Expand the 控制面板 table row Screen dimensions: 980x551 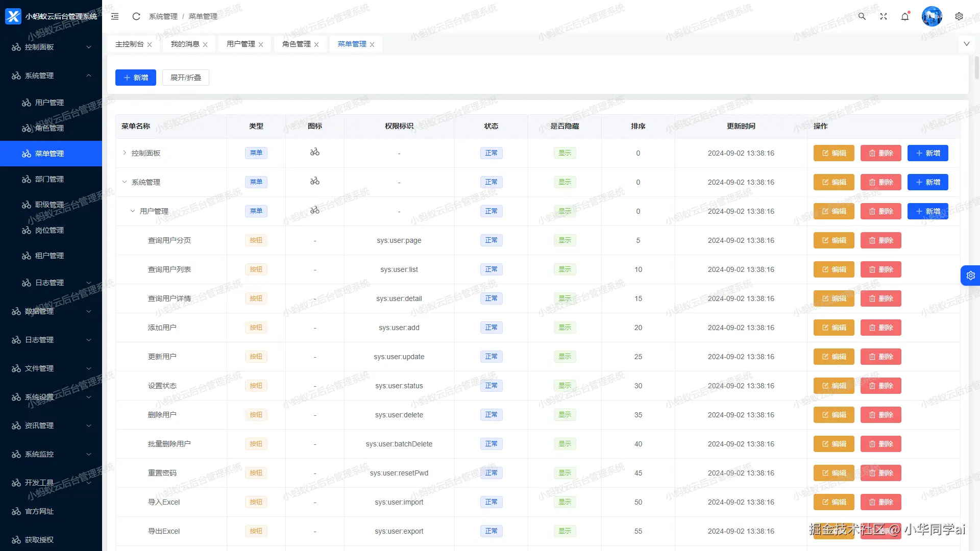[x=124, y=153]
